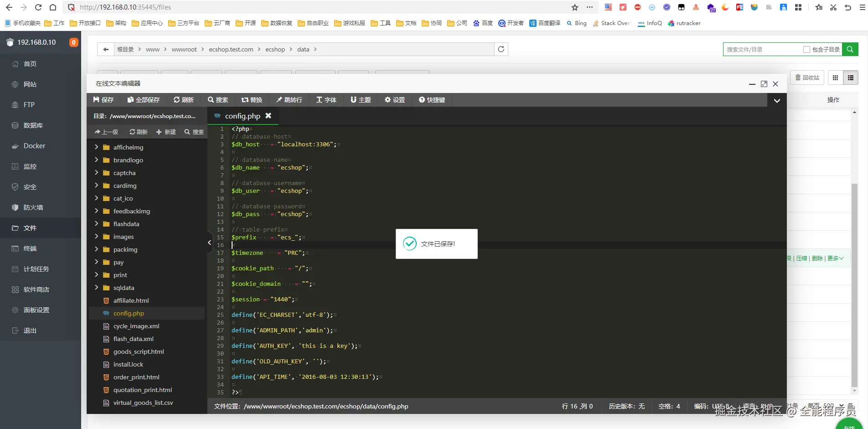Switch to list view of files

pyautogui.click(x=851, y=78)
